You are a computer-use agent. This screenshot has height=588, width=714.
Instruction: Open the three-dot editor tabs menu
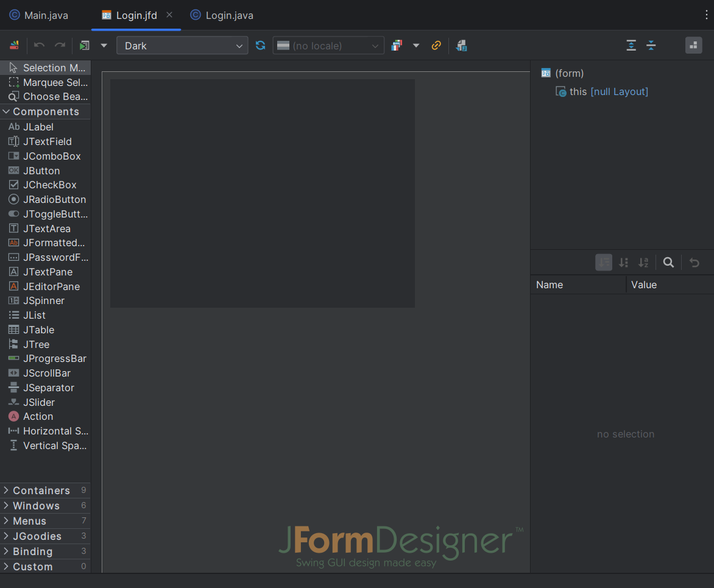706,15
